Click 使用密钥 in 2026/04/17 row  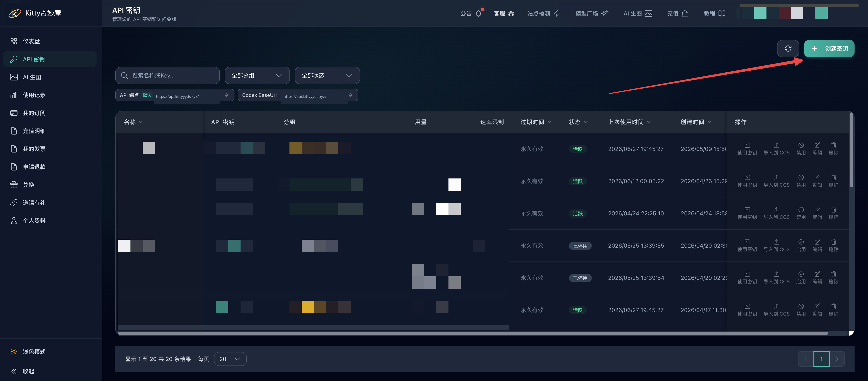coord(747,310)
